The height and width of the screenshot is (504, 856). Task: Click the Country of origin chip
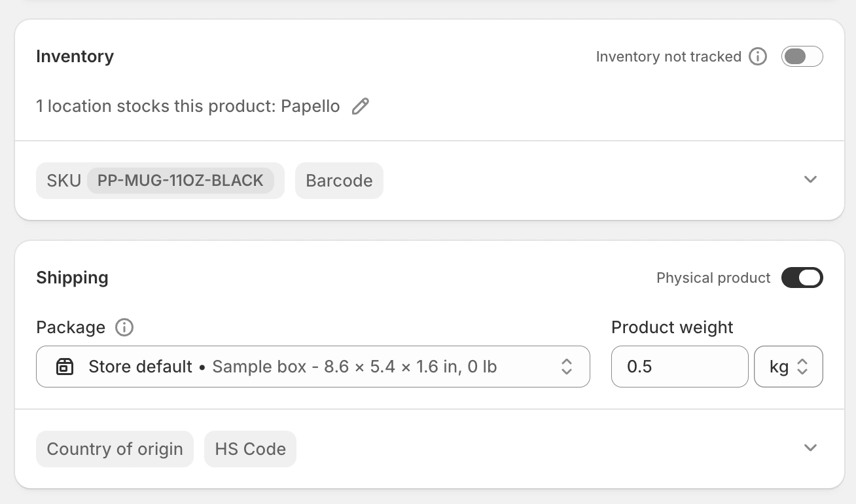click(115, 449)
